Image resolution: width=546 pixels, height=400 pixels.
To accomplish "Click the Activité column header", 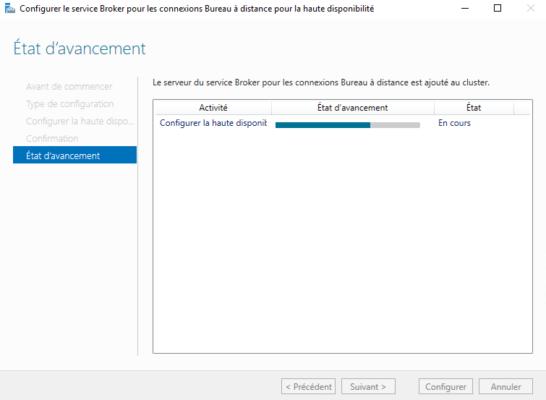I will click(213, 108).
